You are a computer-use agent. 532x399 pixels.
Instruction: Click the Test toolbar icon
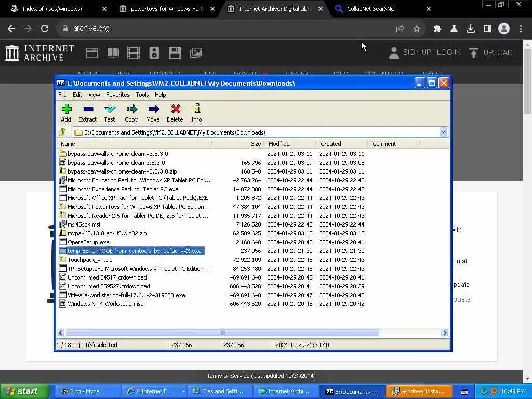click(110, 113)
